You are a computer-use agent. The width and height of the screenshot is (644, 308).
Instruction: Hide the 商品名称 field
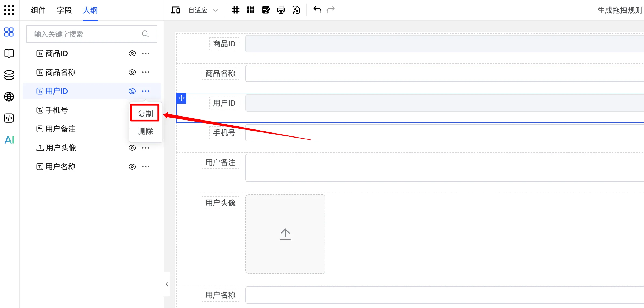[132, 72]
